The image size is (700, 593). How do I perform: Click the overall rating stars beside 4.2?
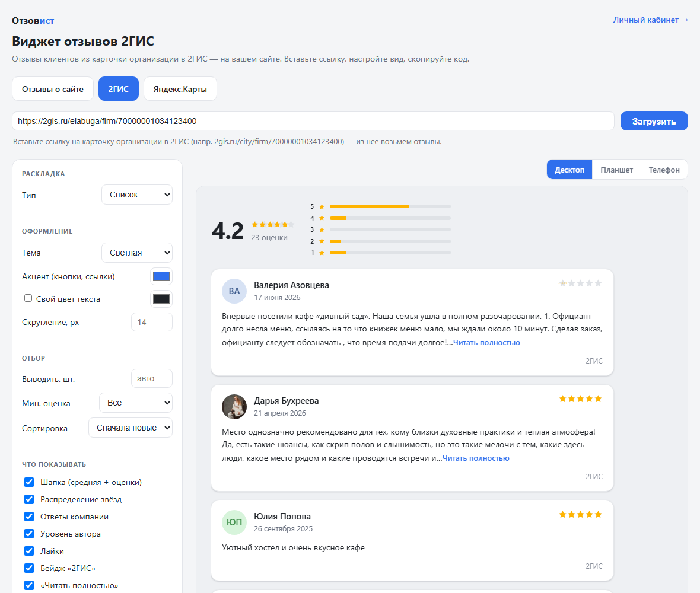(272, 224)
